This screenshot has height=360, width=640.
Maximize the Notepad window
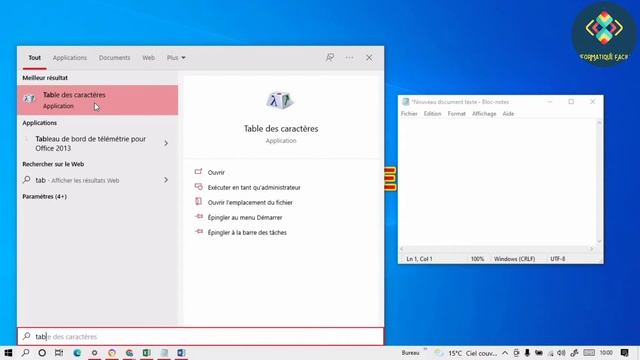[x=571, y=102]
